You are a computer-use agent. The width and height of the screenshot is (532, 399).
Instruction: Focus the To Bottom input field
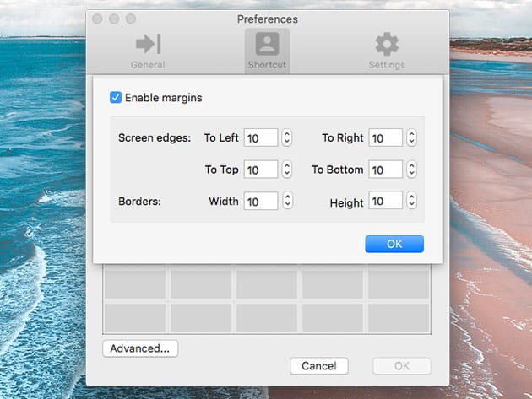tap(385, 170)
